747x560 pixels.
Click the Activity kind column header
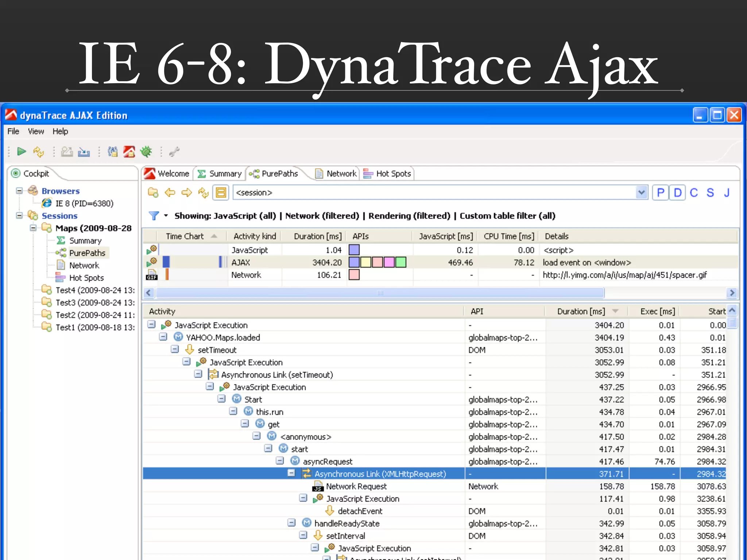[255, 236]
